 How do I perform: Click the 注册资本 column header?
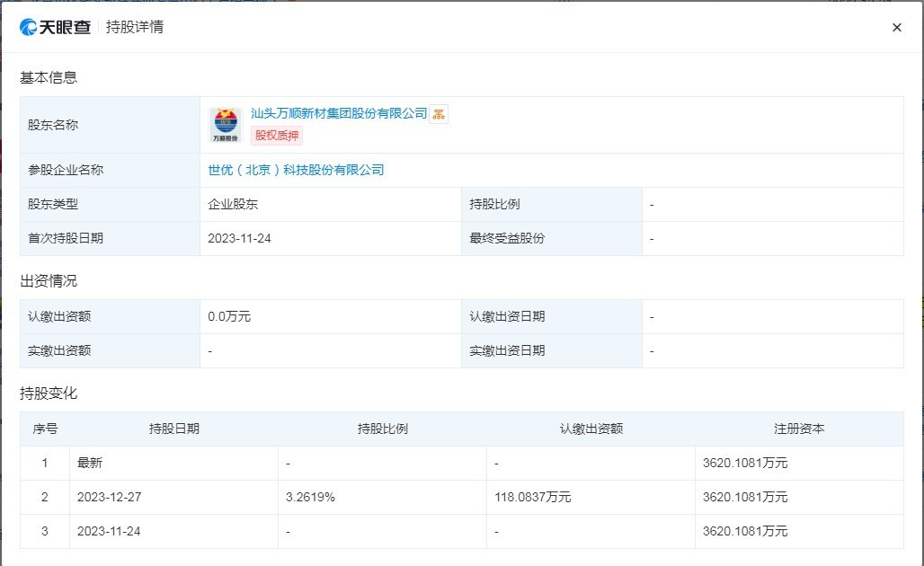point(799,429)
